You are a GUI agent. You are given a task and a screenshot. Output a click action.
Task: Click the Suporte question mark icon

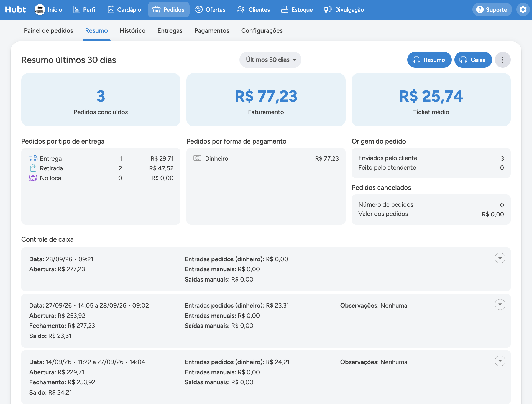[480, 10]
